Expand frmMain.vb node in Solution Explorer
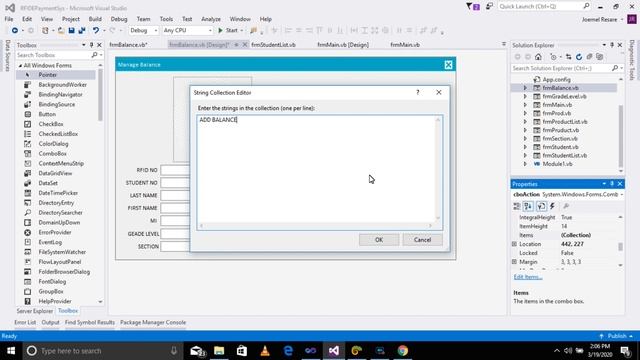The image size is (640, 360). 525,105
